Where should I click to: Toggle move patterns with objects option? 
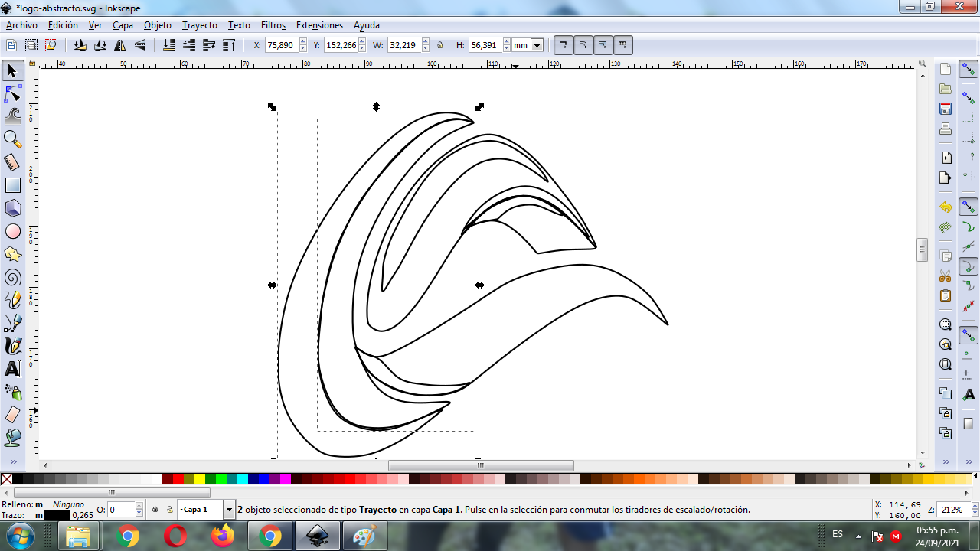(623, 45)
